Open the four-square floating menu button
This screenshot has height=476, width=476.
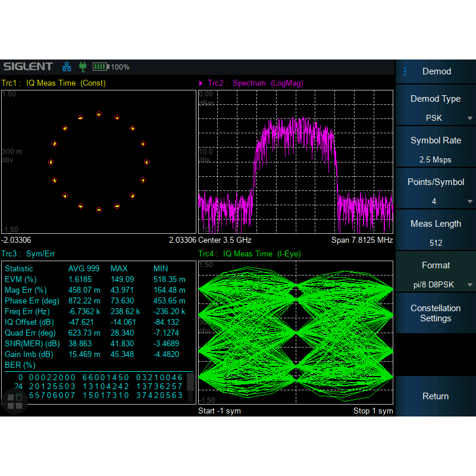click(15, 402)
